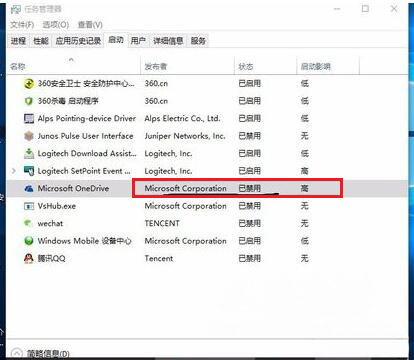Select Alps Pointing-device Driver name
The image size is (414, 360).
pyautogui.click(x=87, y=118)
